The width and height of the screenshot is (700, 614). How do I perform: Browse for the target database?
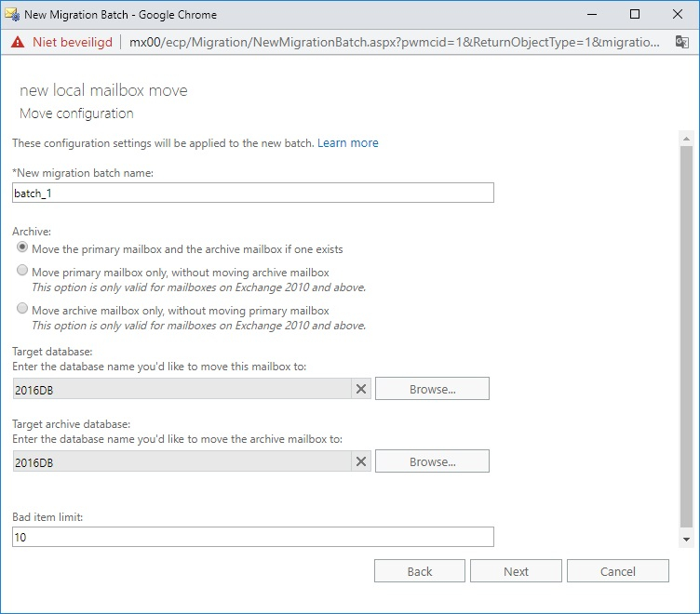pos(432,389)
